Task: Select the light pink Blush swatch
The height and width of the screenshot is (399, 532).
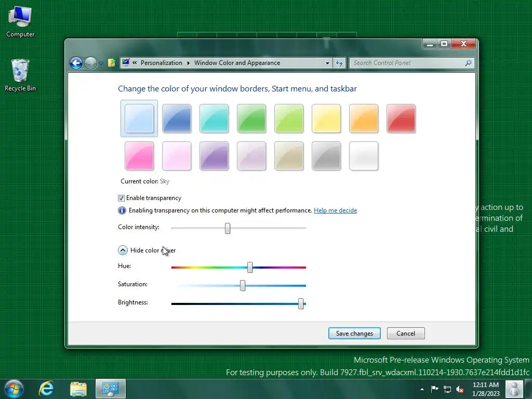Action: 177,156
